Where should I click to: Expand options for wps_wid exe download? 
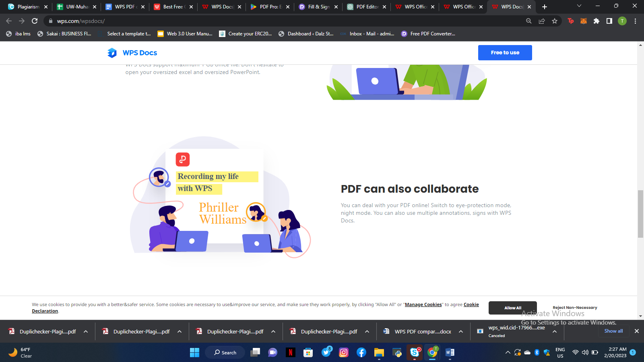click(555, 331)
